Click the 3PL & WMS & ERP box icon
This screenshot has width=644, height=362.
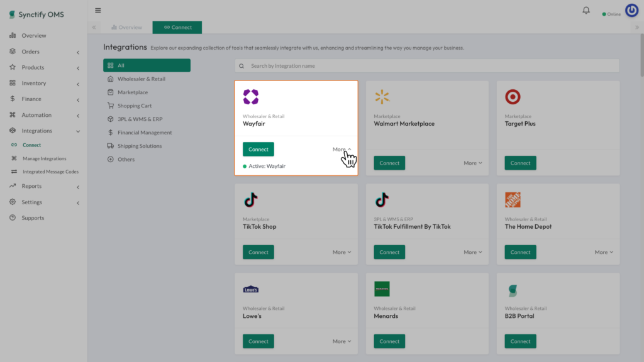coord(111,119)
